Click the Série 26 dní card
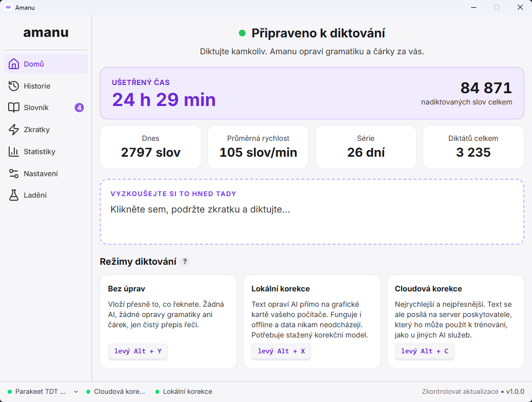 click(366, 147)
